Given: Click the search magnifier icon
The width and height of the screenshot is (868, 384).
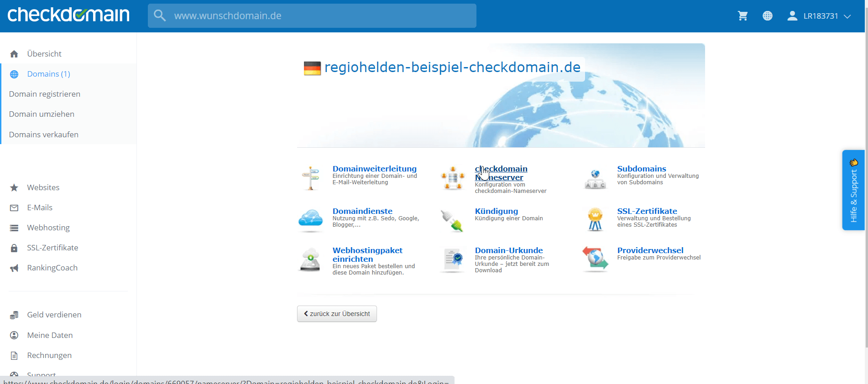Looking at the screenshot, I should [x=159, y=16].
